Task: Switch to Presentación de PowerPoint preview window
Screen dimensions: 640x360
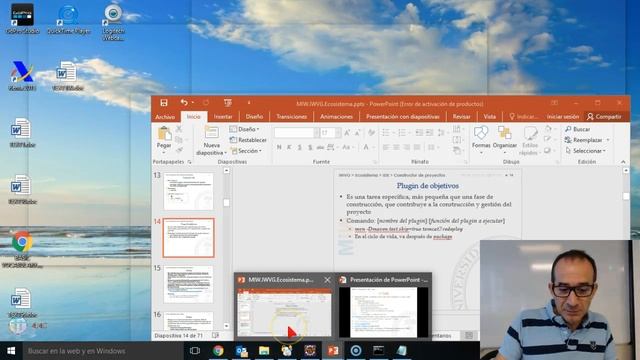Action: pos(384,306)
